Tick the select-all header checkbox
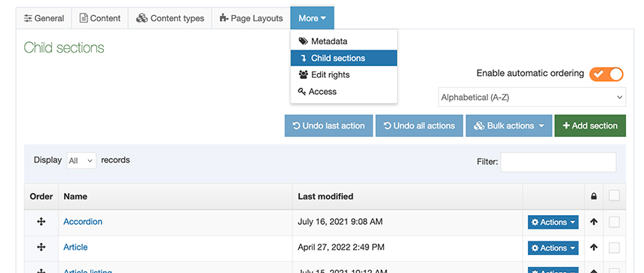 coord(614,196)
